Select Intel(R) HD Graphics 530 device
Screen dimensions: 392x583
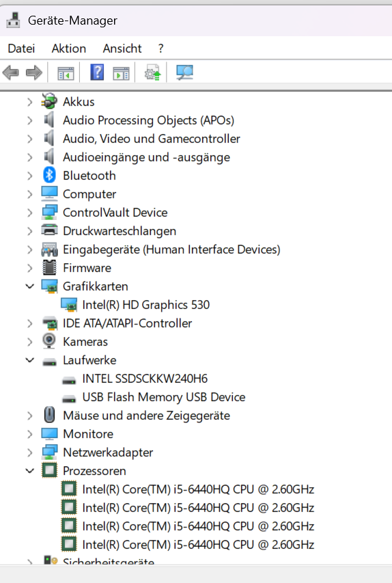click(146, 305)
